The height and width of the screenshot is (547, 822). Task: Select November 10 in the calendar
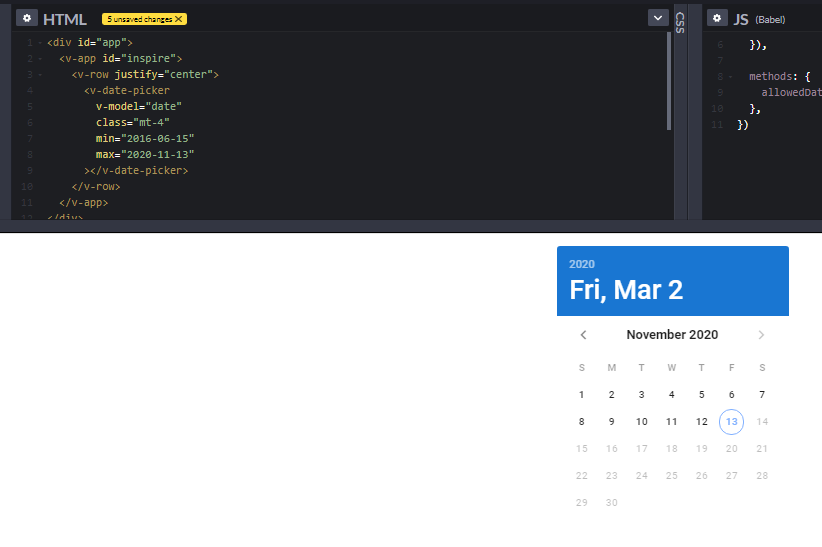642,422
